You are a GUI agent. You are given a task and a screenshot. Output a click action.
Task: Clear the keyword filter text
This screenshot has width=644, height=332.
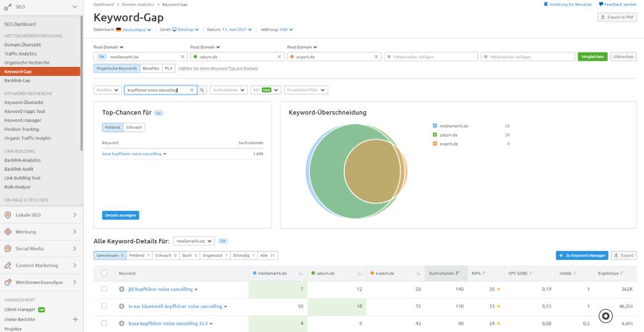pos(191,89)
